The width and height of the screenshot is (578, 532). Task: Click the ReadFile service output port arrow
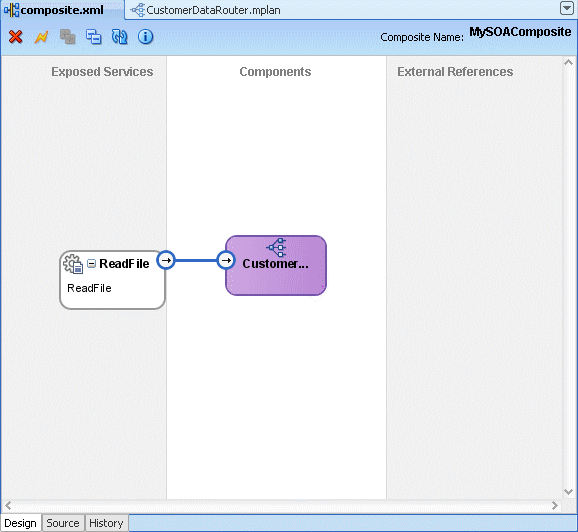point(166,260)
